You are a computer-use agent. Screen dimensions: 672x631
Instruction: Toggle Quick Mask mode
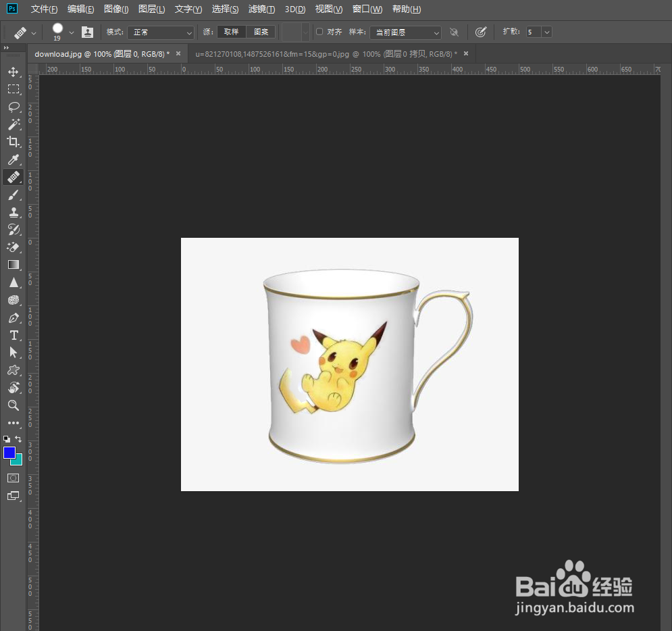(x=14, y=478)
